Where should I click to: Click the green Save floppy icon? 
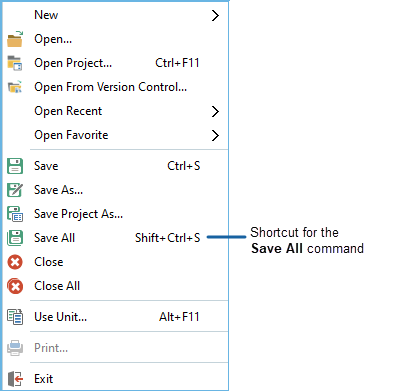click(x=15, y=166)
